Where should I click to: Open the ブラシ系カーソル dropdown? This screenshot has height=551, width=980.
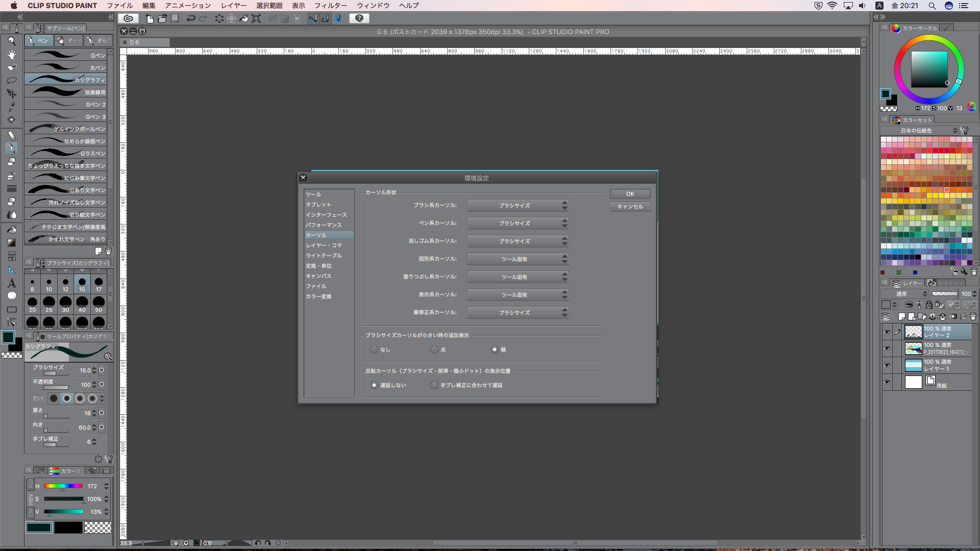(x=518, y=206)
